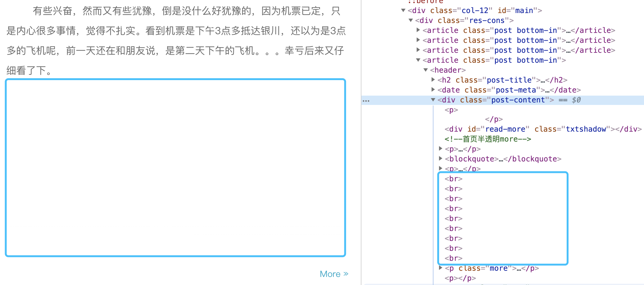
Task: Select the empty p element below more
Action: pos(460,278)
